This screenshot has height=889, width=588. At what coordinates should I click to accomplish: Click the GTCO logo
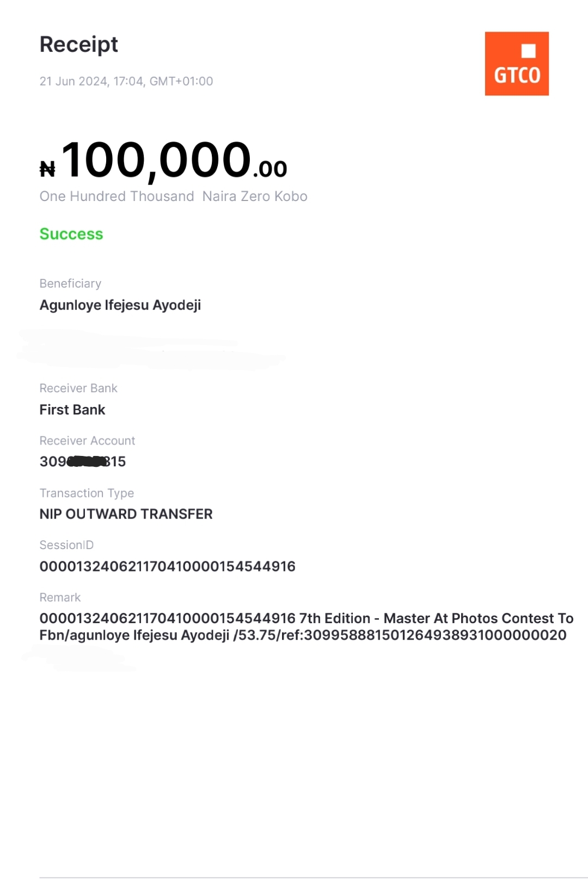[517, 64]
